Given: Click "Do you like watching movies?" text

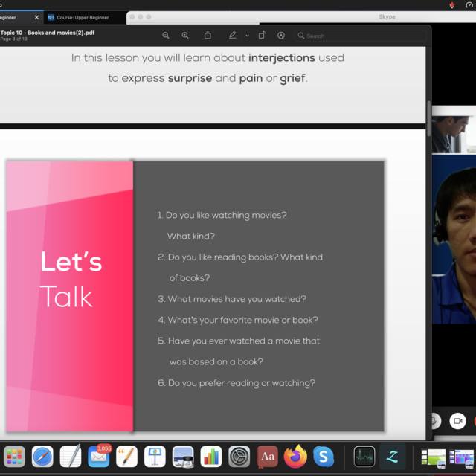Looking at the screenshot, I should (226, 215).
